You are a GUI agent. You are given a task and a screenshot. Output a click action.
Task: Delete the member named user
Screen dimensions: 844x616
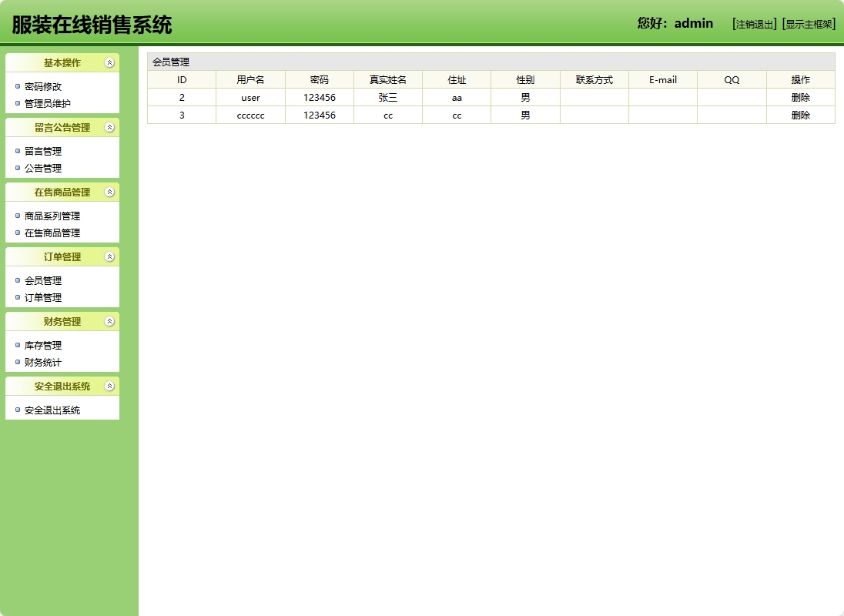click(x=800, y=97)
